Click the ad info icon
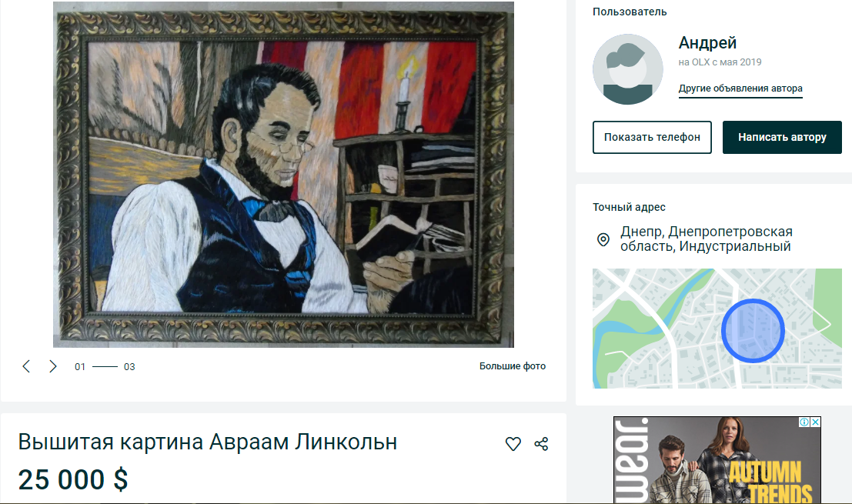This screenshot has width=852, height=504. point(805,422)
